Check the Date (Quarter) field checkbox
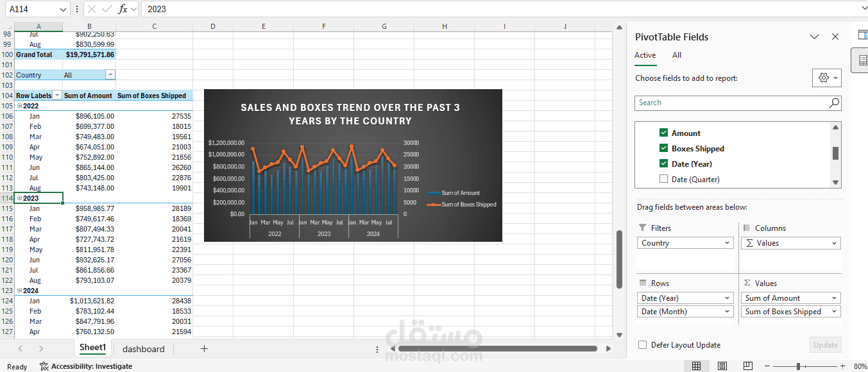868x372 pixels. point(664,179)
